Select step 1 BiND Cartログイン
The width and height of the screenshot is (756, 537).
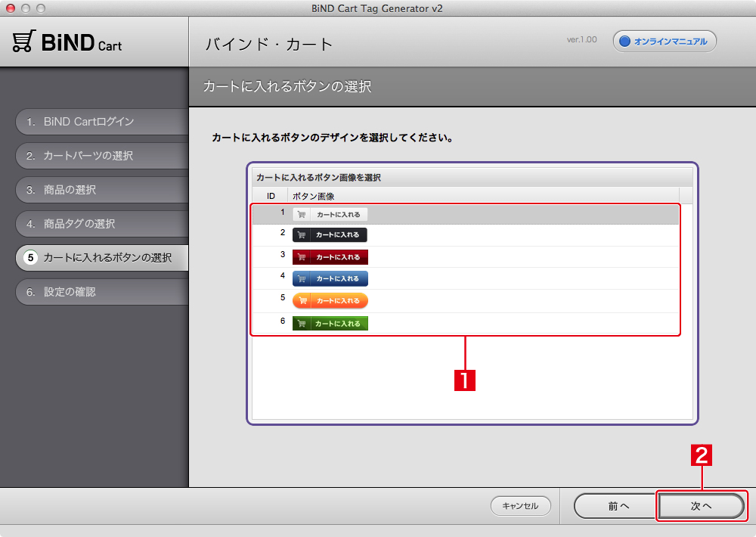(x=102, y=122)
